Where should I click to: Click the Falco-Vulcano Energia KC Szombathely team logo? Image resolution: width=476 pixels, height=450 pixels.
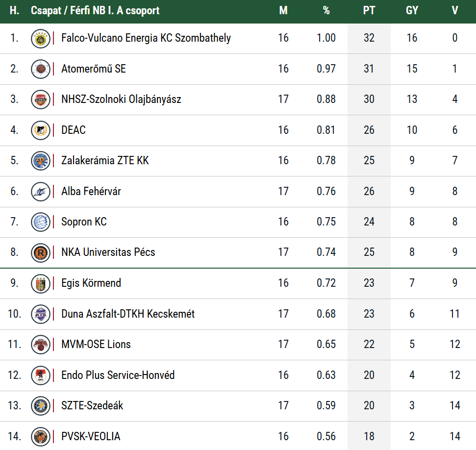(x=40, y=39)
